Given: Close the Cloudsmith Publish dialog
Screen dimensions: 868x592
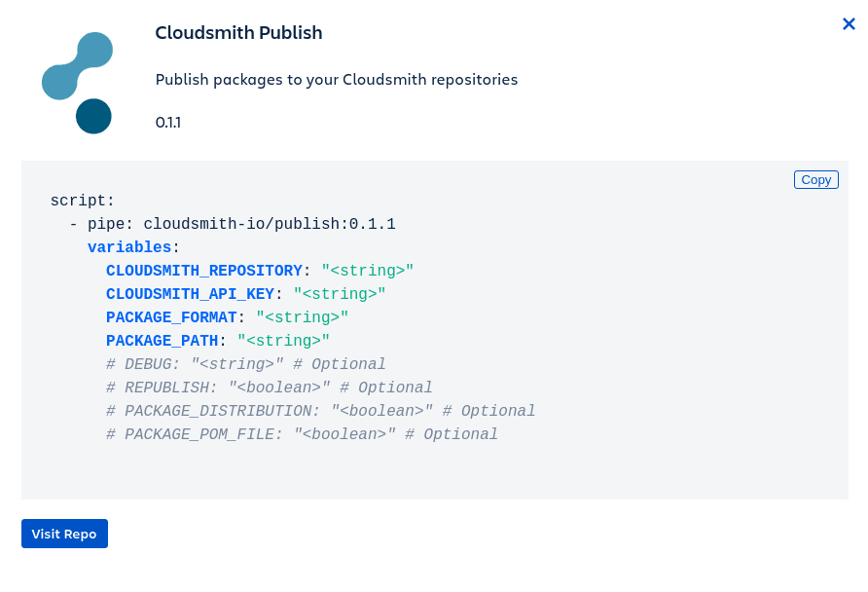Looking at the screenshot, I should [x=849, y=24].
